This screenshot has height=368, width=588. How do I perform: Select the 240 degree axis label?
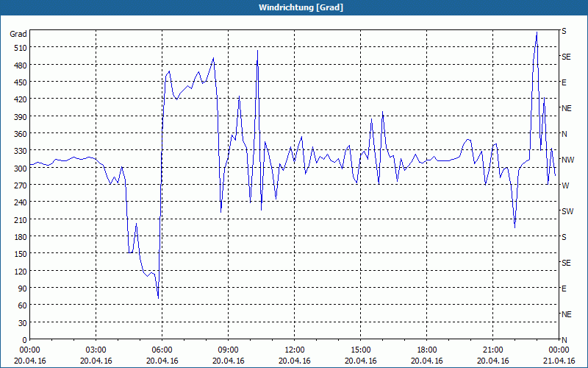tap(21, 202)
